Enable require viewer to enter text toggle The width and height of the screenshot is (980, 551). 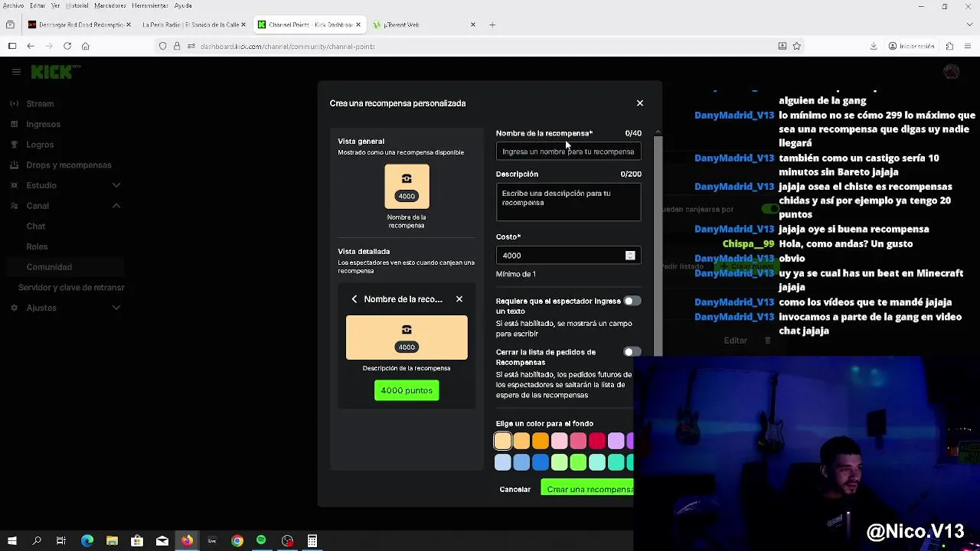click(632, 301)
